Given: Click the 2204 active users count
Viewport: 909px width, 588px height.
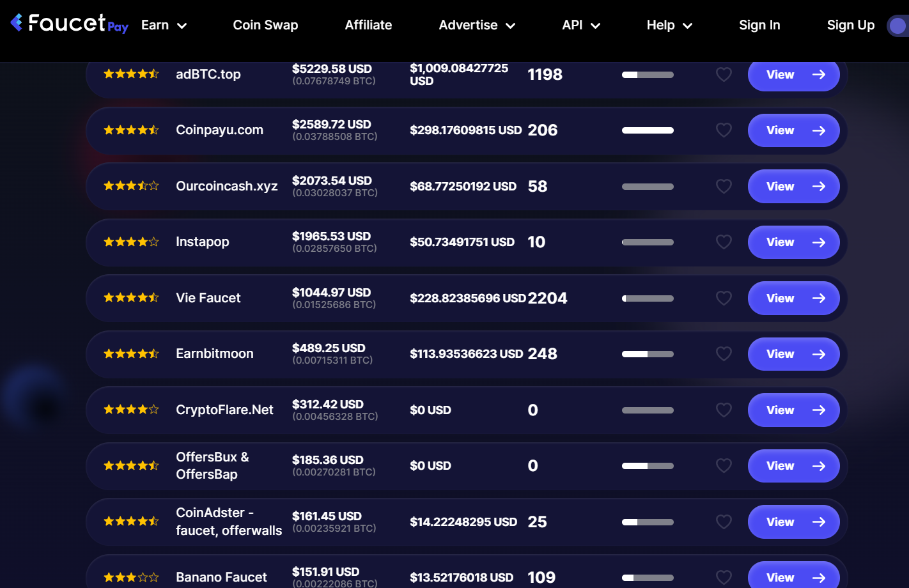Looking at the screenshot, I should (547, 298).
